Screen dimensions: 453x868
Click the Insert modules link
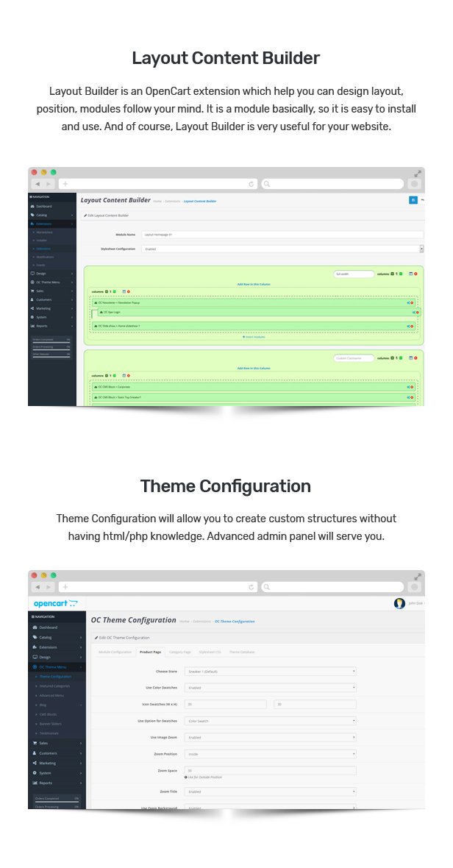(254, 337)
